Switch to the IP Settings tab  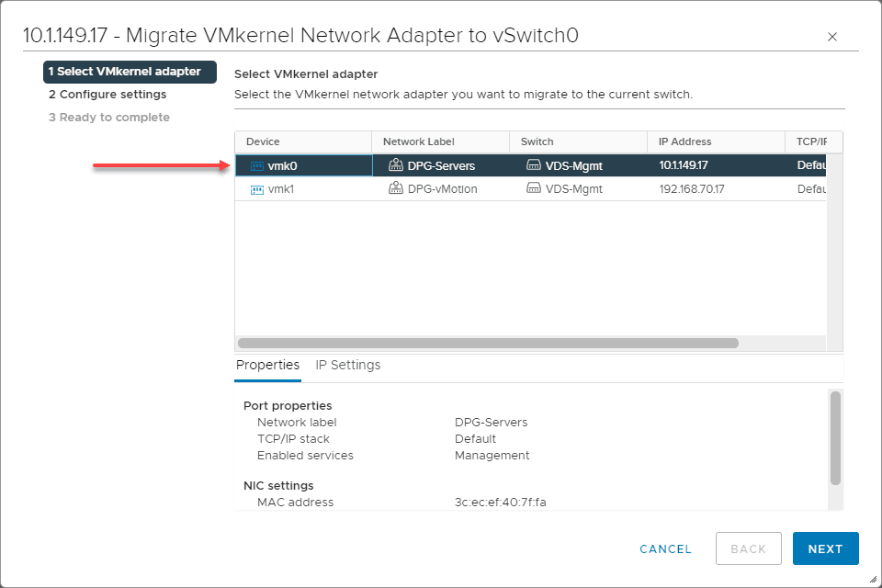(x=348, y=365)
